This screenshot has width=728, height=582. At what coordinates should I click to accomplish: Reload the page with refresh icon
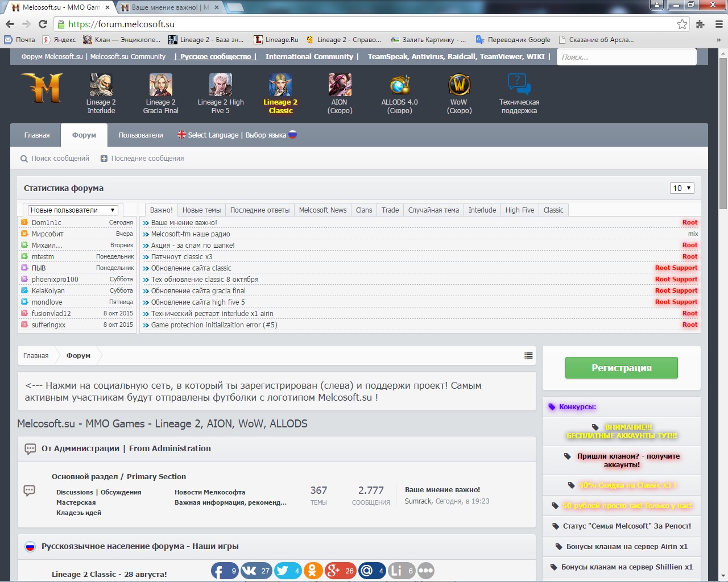click(43, 24)
